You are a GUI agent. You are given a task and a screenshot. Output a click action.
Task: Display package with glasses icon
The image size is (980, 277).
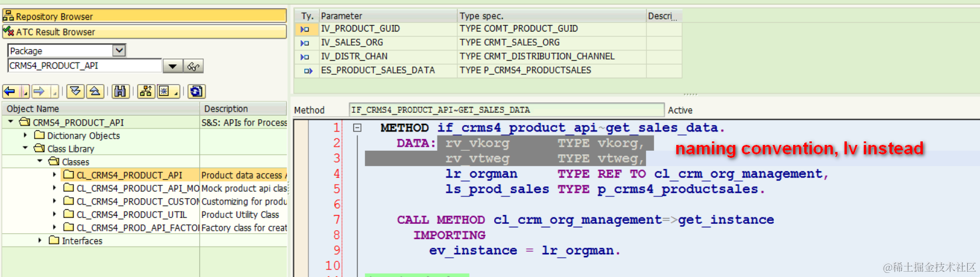point(193,66)
